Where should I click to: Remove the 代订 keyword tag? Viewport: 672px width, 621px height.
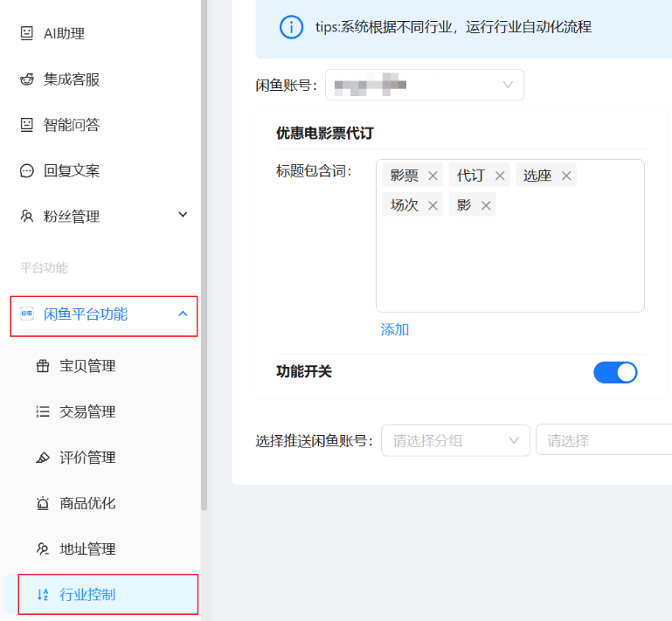pos(500,176)
